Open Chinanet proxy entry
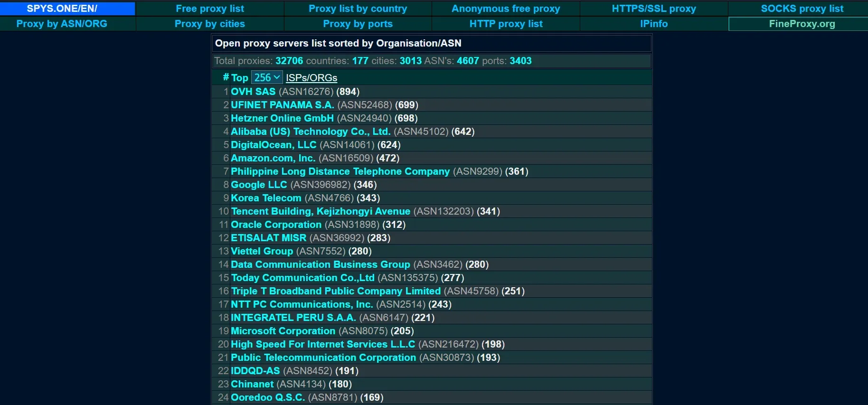Image resolution: width=868 pixels, height=405 pixels. (252, 384)
